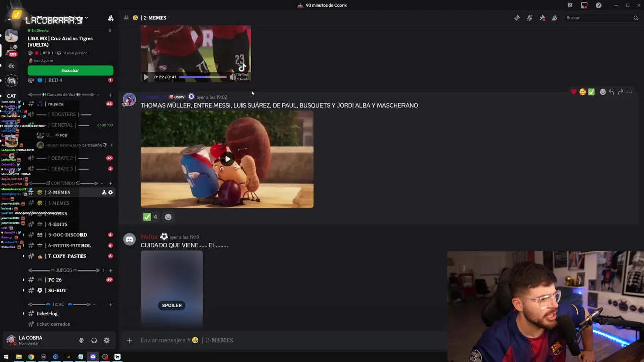
Task: Play the TikTok video at 0:22
Action: tap(146, 77)
